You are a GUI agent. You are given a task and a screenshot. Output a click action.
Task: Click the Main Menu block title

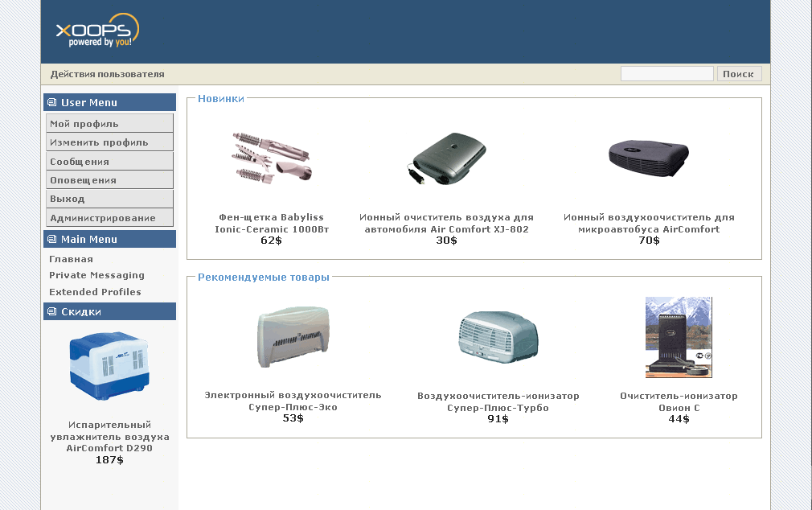tap(89, 240)
